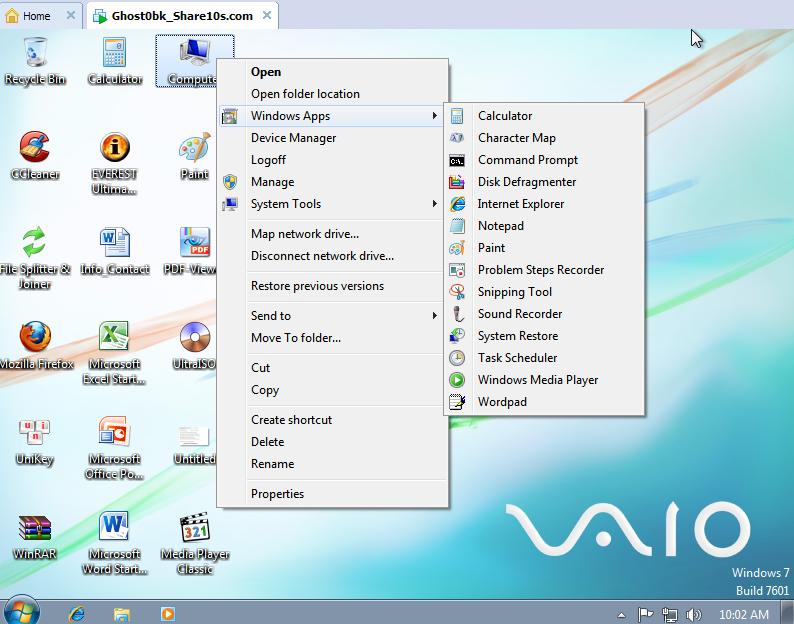Open the Action Center flag icon

click(646, 615)
